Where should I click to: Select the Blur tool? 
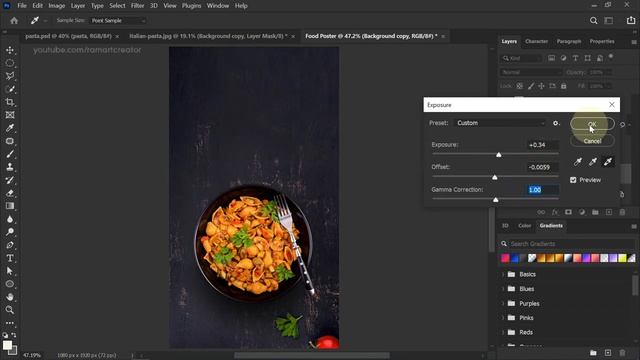(10, 219)
